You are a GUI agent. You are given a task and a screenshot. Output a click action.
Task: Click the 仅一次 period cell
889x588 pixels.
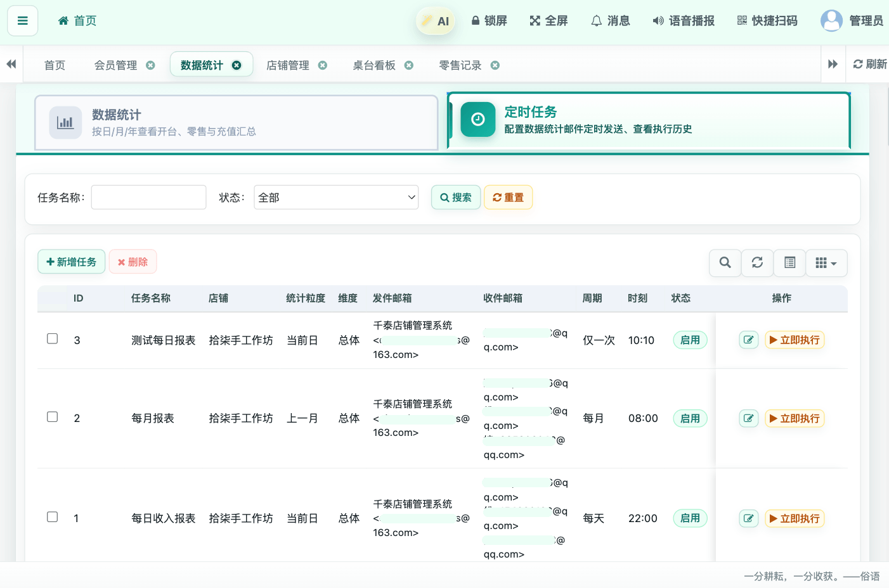[599, 340]
